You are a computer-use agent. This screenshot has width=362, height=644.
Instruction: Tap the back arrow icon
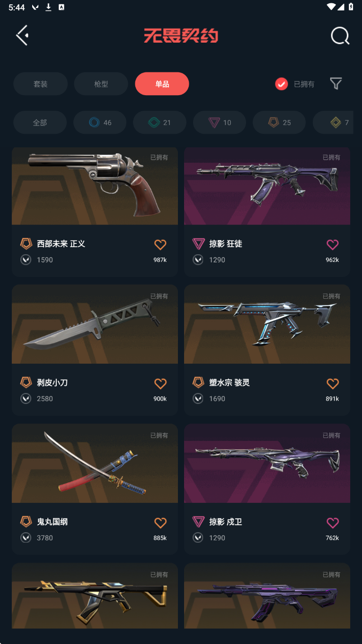pyautogui.click(x=22, y=36)
